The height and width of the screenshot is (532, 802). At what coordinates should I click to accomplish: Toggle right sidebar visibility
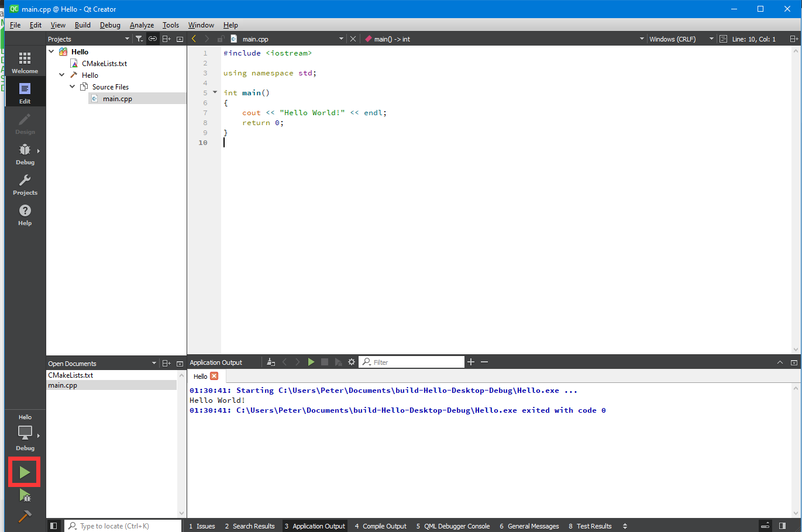tap(782, 526)
